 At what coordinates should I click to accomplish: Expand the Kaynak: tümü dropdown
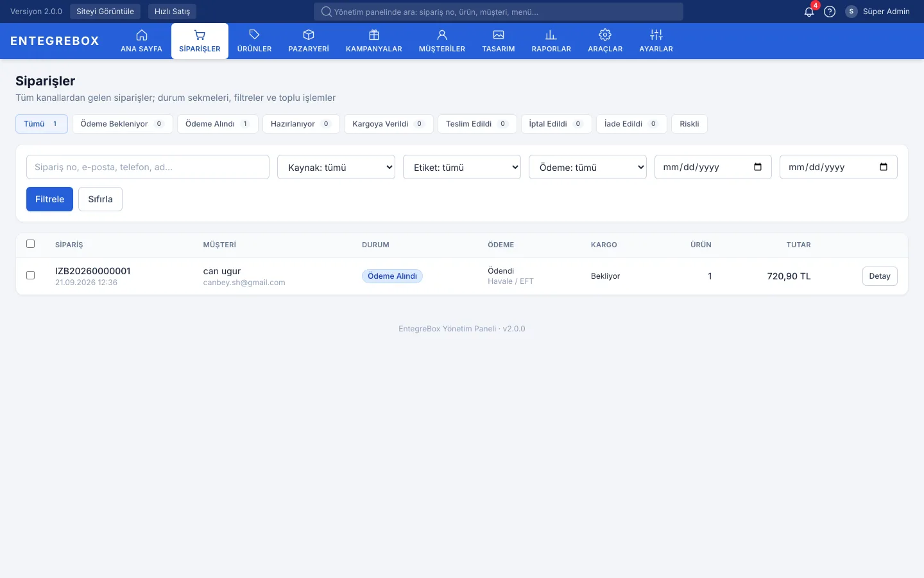click(336, 167)
